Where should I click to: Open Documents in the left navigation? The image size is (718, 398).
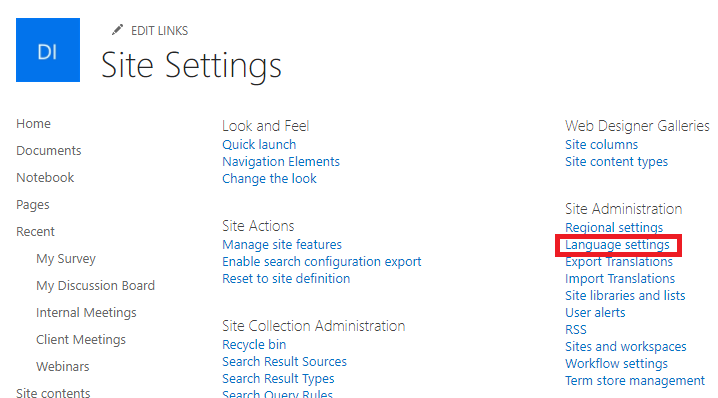coord(49,151)
